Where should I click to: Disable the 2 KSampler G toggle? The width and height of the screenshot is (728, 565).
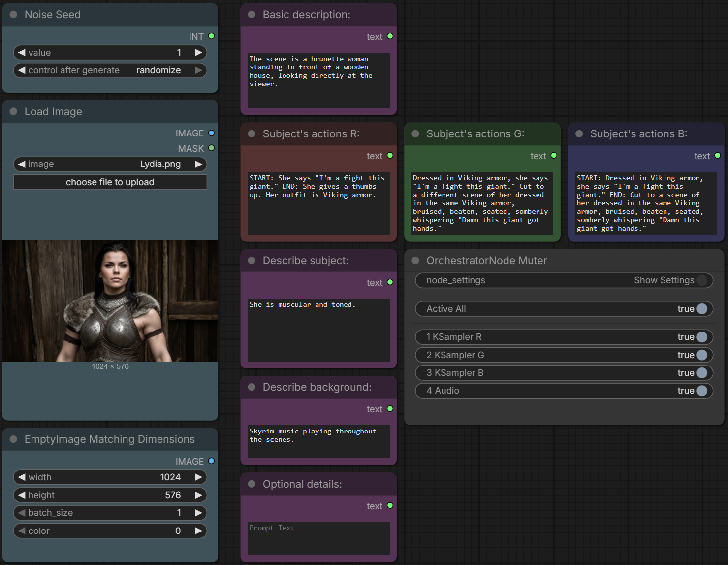702,355
